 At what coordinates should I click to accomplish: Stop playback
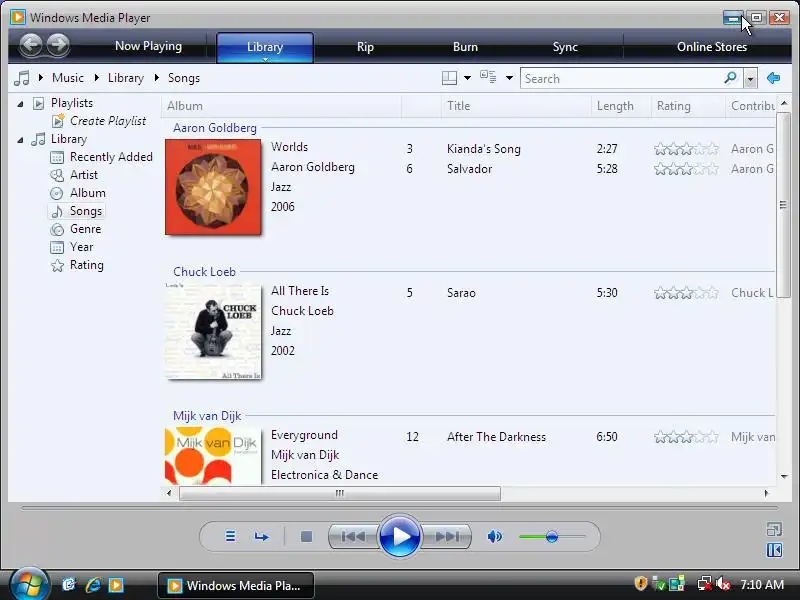tap(306, 536)
